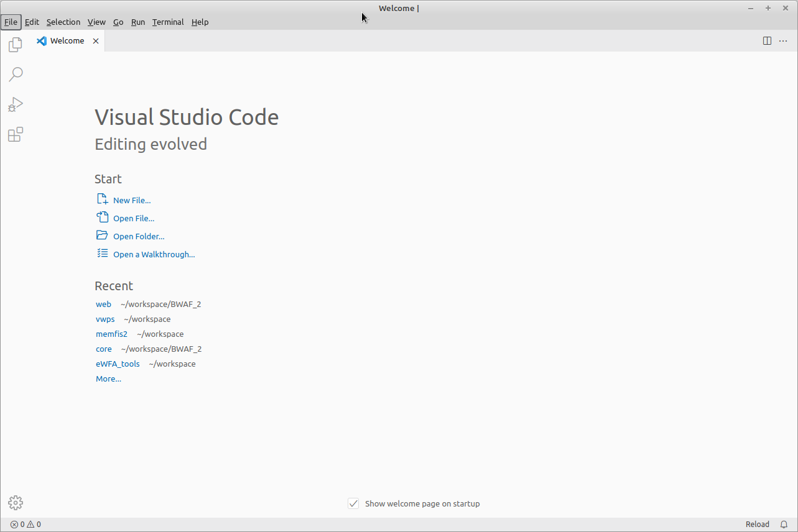Split the editor using the layout icon
Image resolution: width=798 pixels, height=532 pixels.
[767, 40]
